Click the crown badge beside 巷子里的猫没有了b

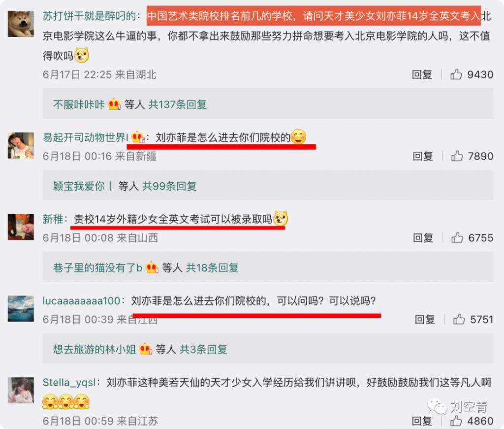[x=152, y=267]
